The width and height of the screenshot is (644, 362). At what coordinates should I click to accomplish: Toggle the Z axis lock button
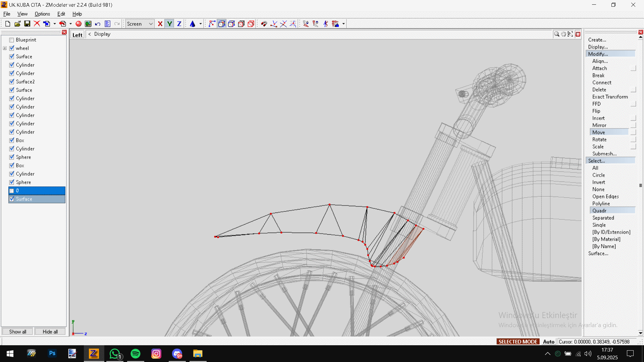(x=179, y=24)
